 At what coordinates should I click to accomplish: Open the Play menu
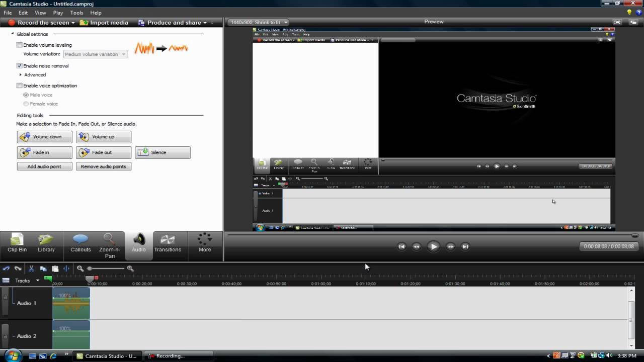58,13
